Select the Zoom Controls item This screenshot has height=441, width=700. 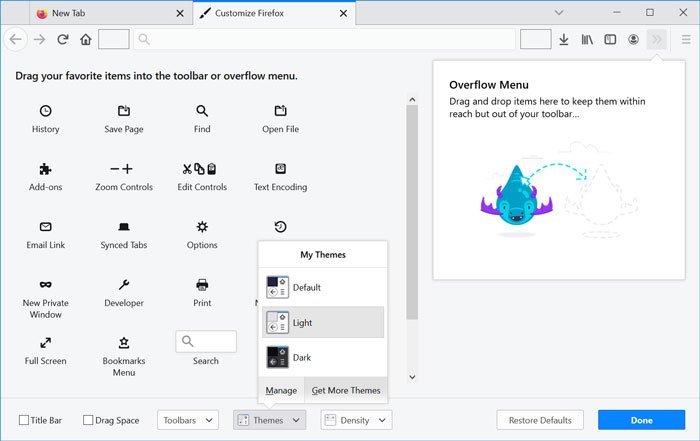click(x=124, y=177)
